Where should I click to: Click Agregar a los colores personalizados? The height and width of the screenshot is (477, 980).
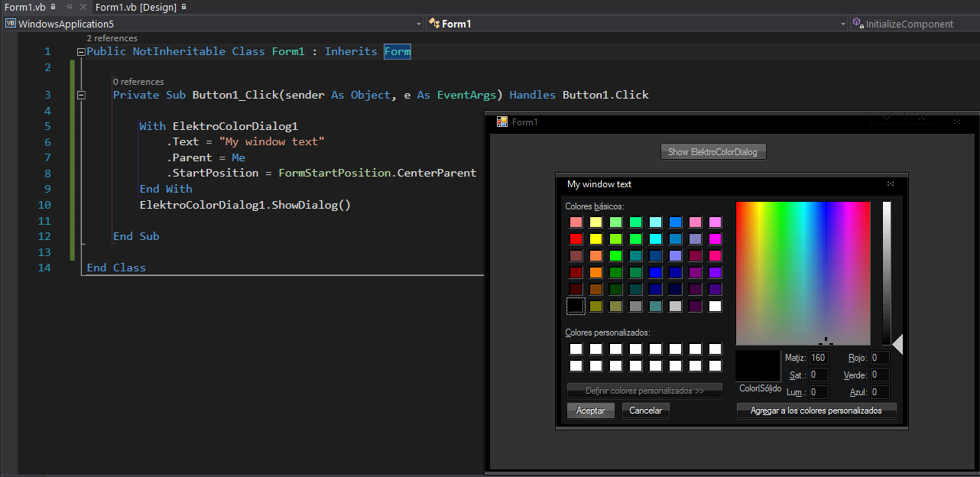(816, 410)
